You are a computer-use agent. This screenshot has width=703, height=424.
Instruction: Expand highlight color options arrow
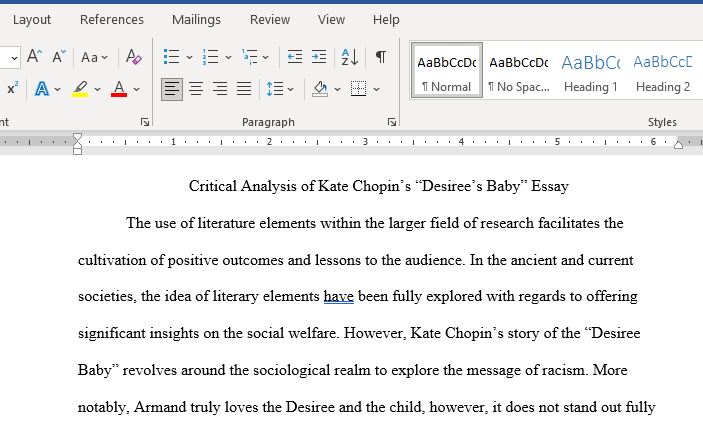[97, 89]
